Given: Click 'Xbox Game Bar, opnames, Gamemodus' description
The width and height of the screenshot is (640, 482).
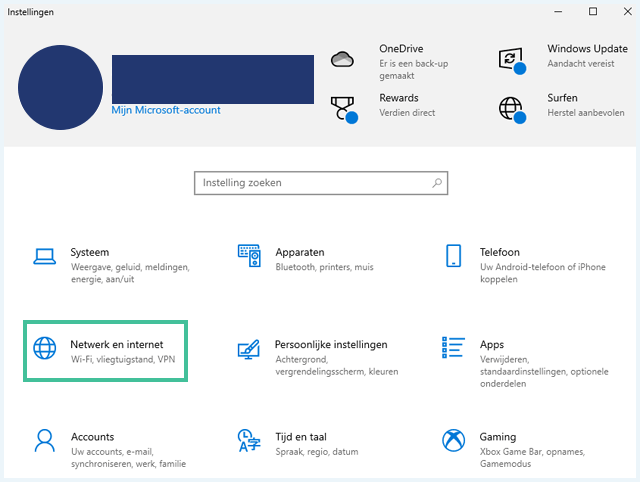Looking at the screenshot, I should [x=532, y=458].
